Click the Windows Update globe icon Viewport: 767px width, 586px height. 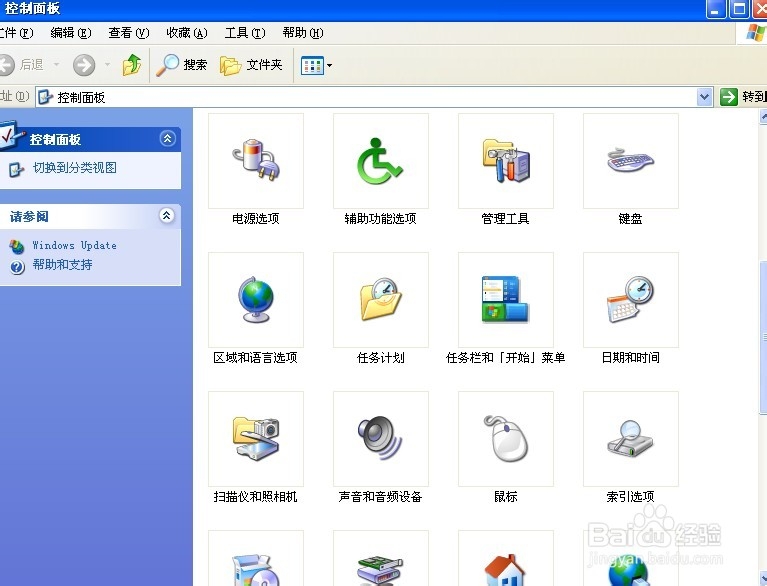pyautogui.click(x=17, y=246)
